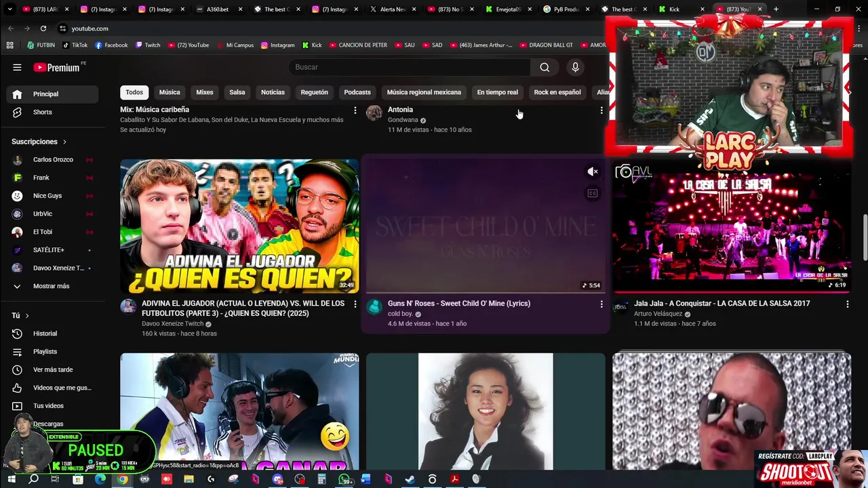Select the Mixes filter chip
Screen dimensions: 868x488
point(205,92)
